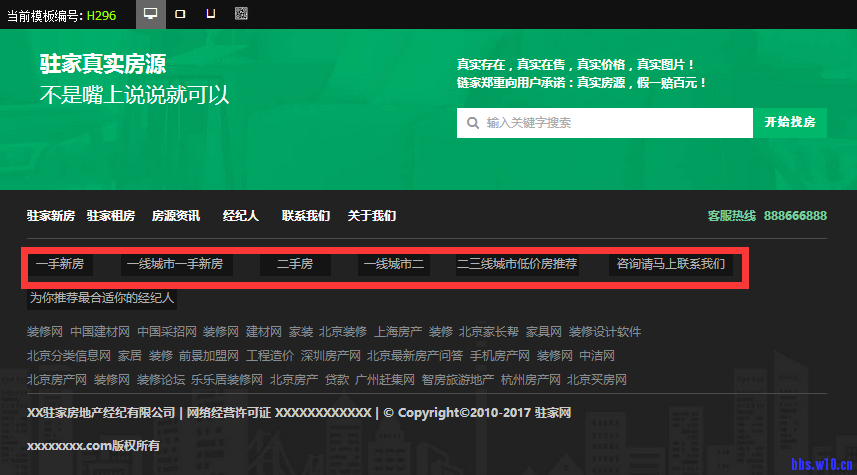This screenshot has height=475, width=857.
Task: Switch to mobile phone preview icon
Action: 211,14
